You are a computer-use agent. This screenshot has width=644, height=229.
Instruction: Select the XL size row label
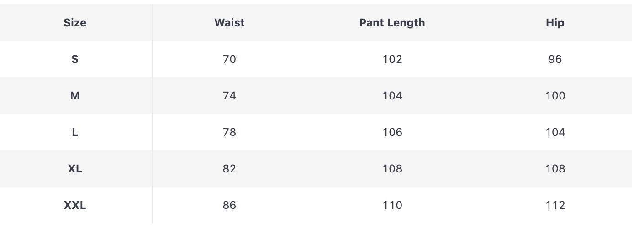(x=75, y=169)
